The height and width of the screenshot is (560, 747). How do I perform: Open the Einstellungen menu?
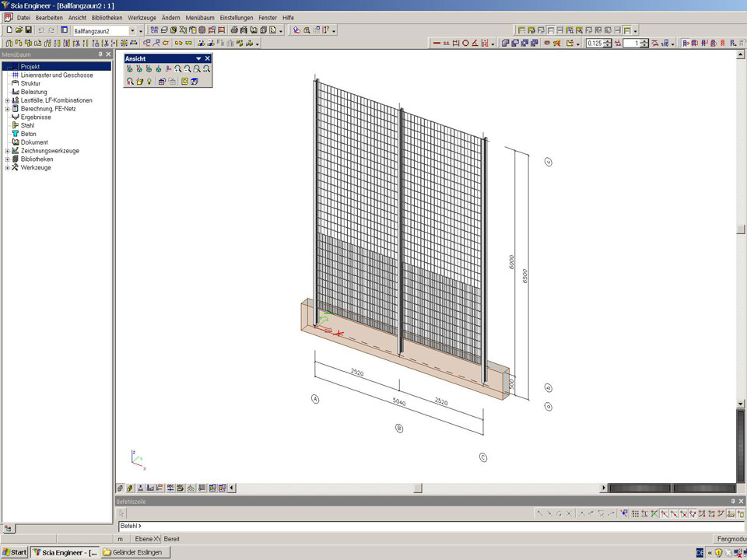click(x=237, y=17)
